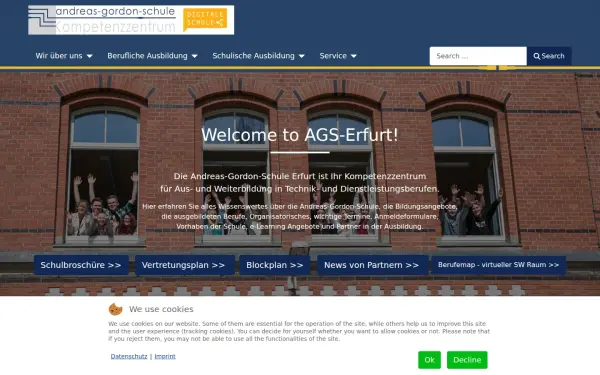Focus the Search input field
The image size is (600, 375).
click(x=478, y=56)
